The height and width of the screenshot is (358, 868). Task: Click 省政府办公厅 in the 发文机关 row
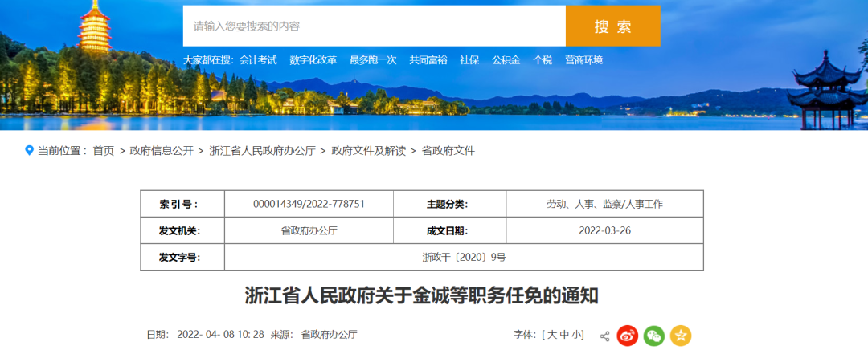click(x=309, y=230)
